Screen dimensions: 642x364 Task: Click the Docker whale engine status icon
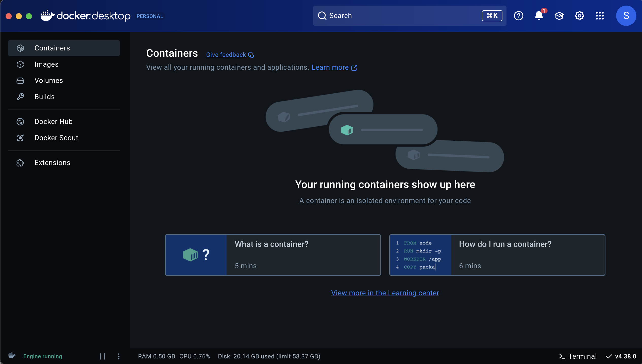tap(12, 356)
